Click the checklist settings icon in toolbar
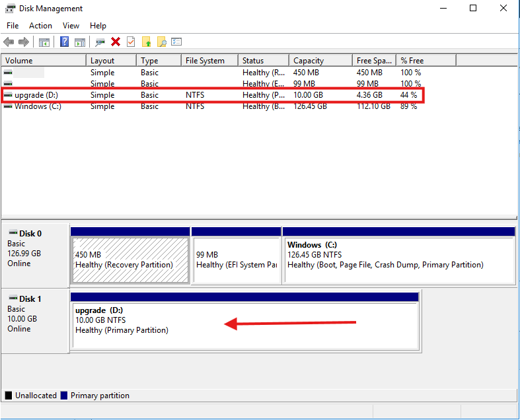Viewport: 520px width, 420px height. tap(176, 42)
